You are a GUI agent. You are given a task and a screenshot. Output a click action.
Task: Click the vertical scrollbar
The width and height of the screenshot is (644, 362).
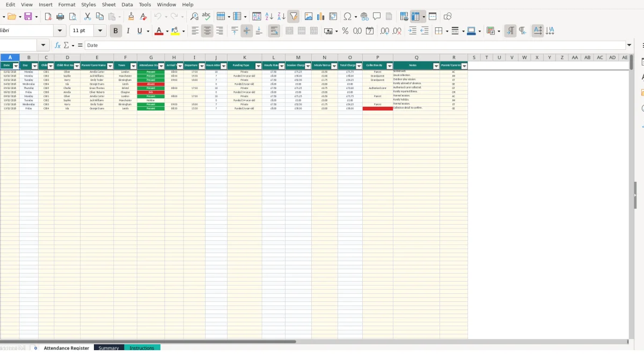click(x=631, y=196)
